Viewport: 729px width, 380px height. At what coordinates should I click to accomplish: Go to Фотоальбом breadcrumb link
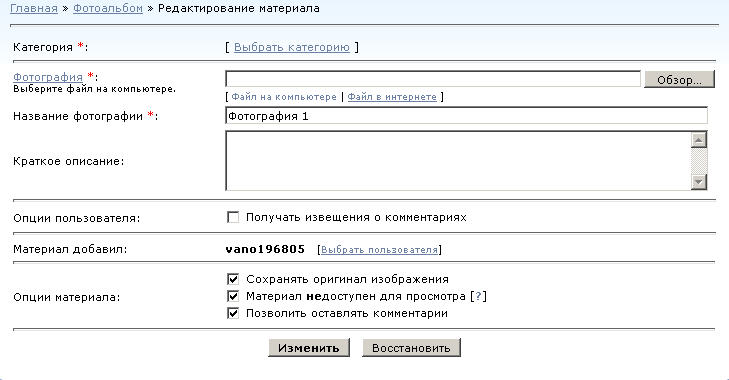coord(108,8)
